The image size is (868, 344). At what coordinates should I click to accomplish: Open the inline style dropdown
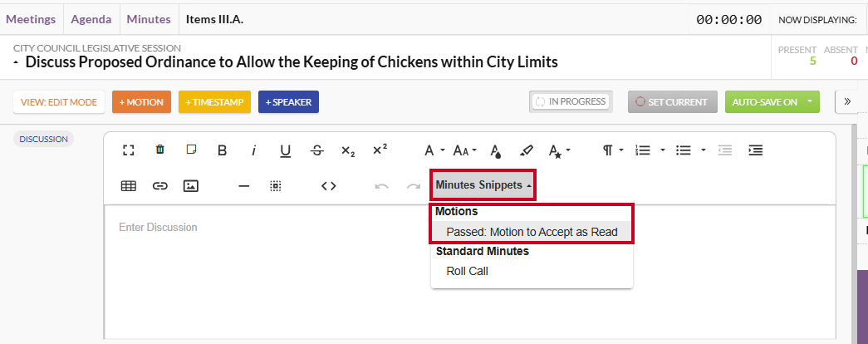(x=559, y=150)
